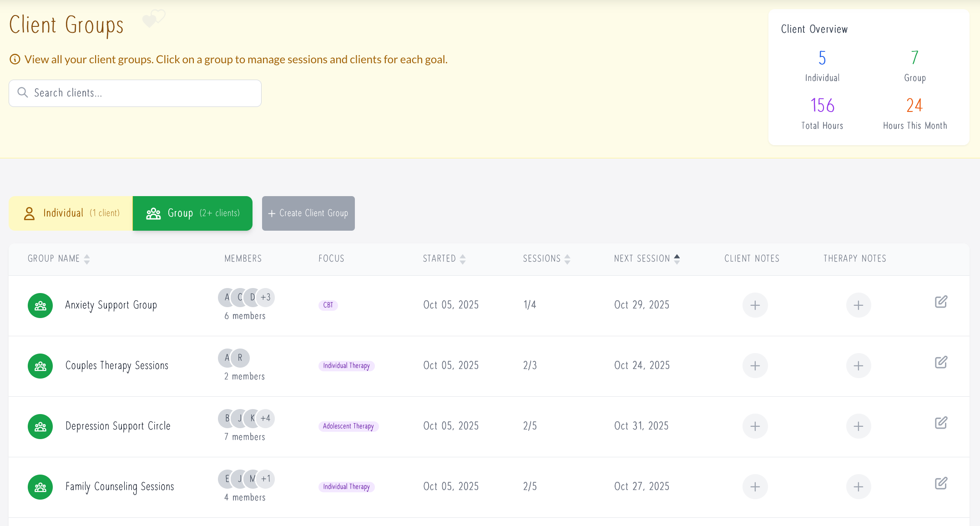Add client note for Family Counseling Sessions
The image size is (980, 526).
pyautogui.click(x=755, y=487)
